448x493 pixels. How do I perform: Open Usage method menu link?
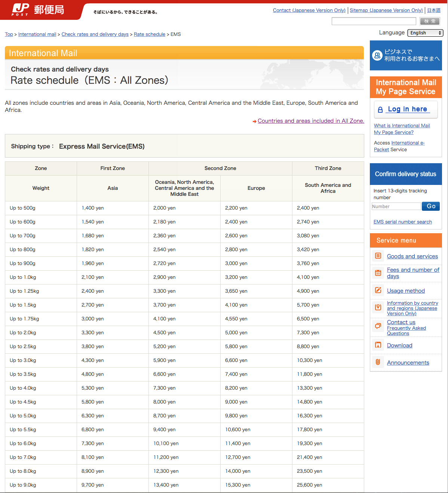tap(406, 291)
